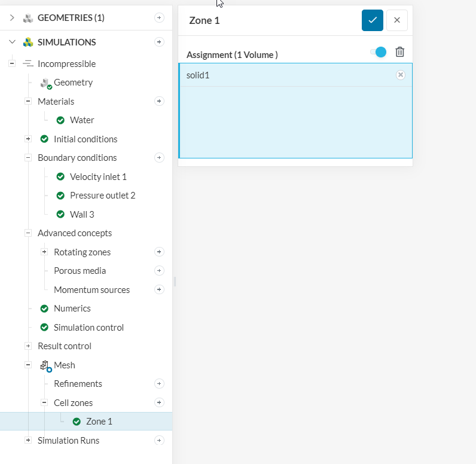Viewport: 476px width, 464px height.
Task: Close the Zone 1 panel
Action: pos(397,20)
